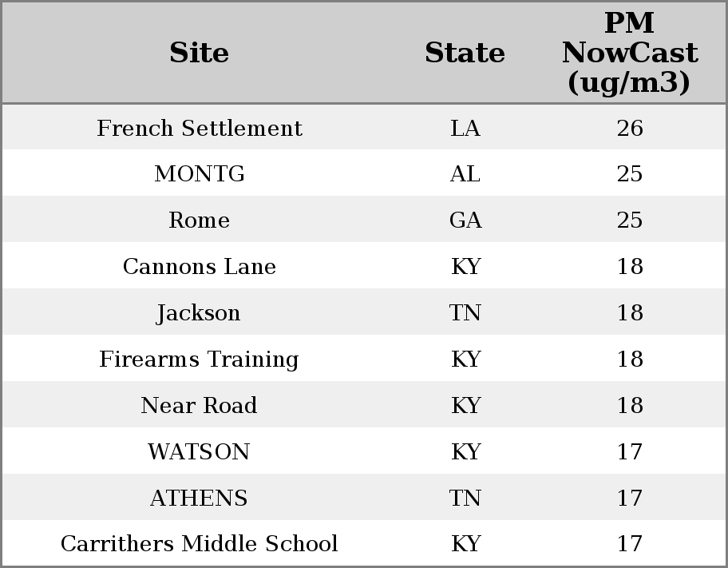Click the Jackson site name
This screenshot has height=568, width=728.
(x=199, y=313)
